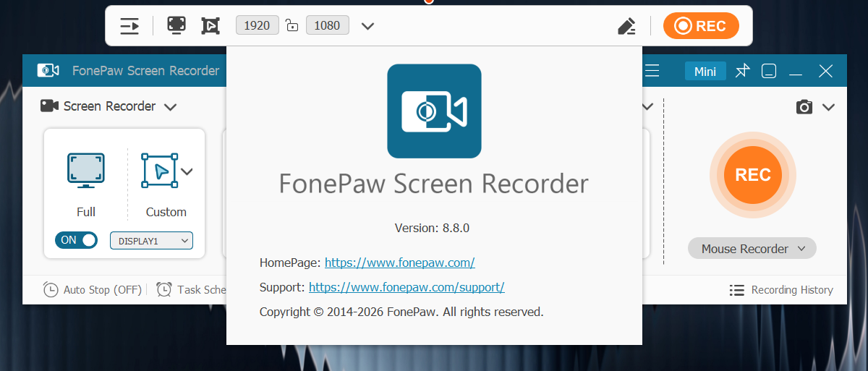Open the Mouse Recorder dropdown
The width and height of the screenshot is (868, 371).
[752, 249]
